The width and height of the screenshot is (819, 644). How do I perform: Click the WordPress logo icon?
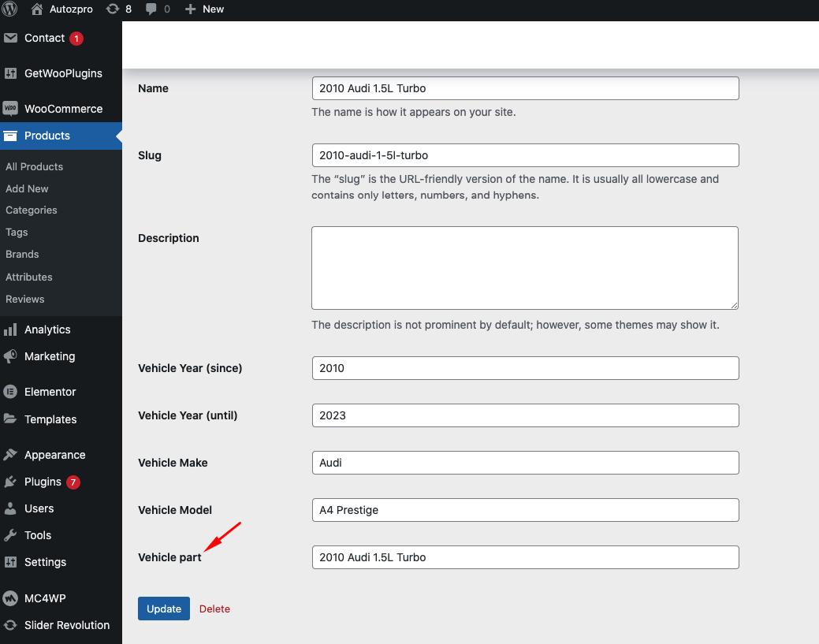point(10,9)
